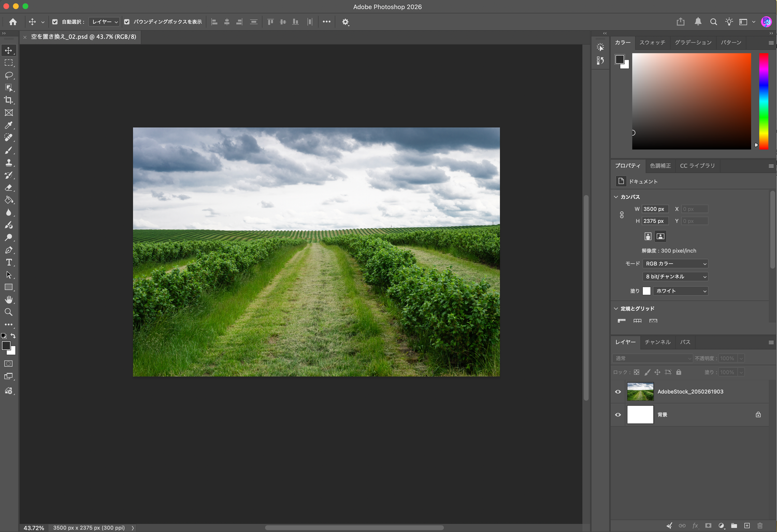The image size is (777, 532).
Task: Open the 8 bit/チャンネル dropdown
Action: pos(675,277)
